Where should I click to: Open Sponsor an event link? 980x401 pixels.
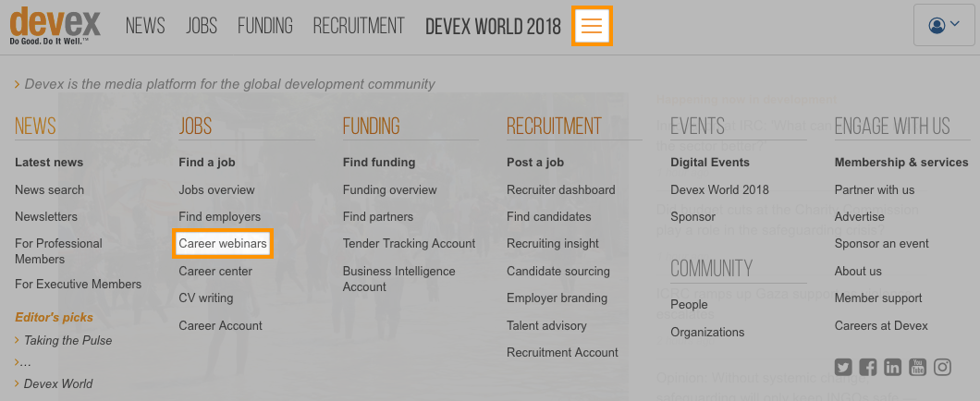(881, 244)
